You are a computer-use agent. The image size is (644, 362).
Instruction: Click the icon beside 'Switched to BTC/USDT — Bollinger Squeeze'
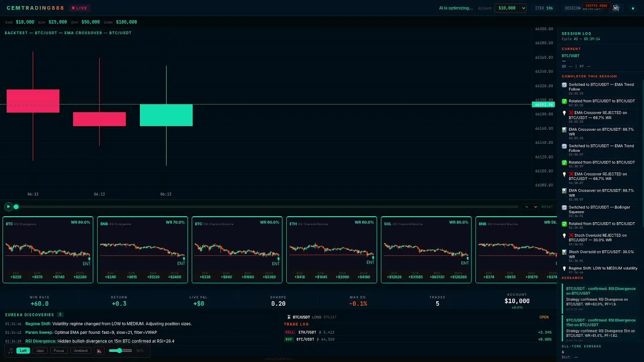pos(565,208)
